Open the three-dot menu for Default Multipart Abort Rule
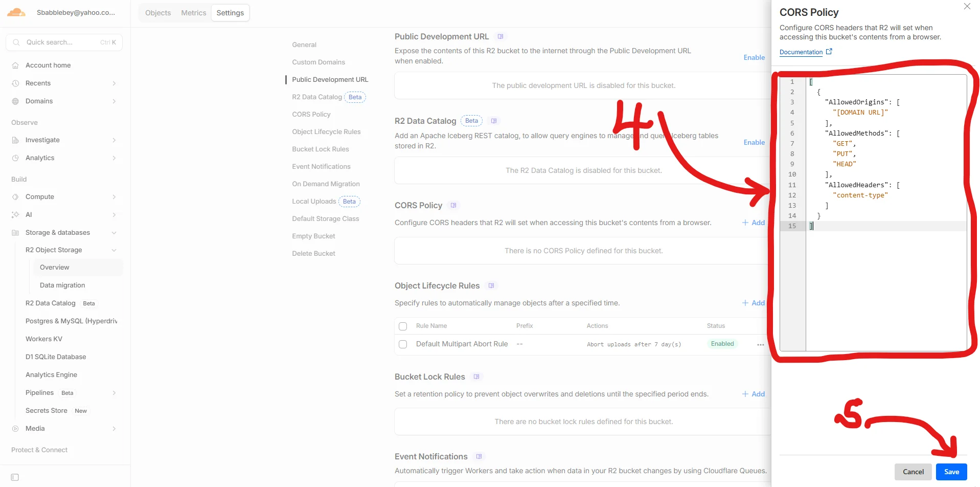Screen dimensions: 980x487 [x=760, y=344]
